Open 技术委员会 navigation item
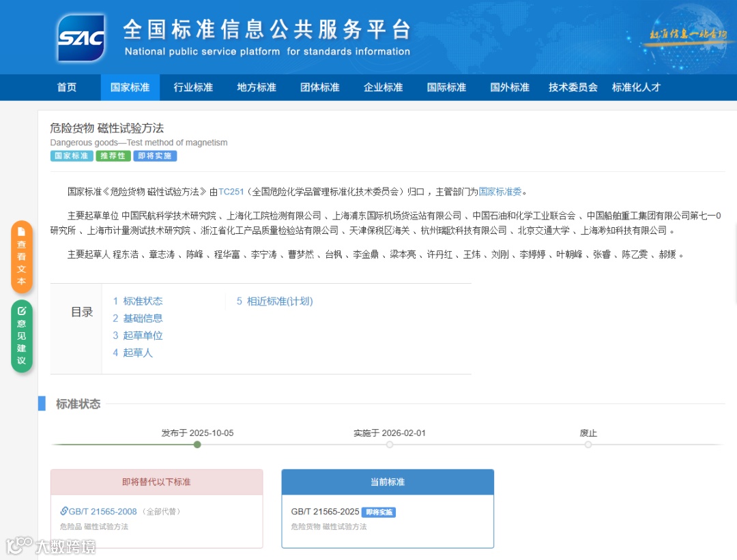This screenshot has height=560, width=737. [x=573, y=87]
